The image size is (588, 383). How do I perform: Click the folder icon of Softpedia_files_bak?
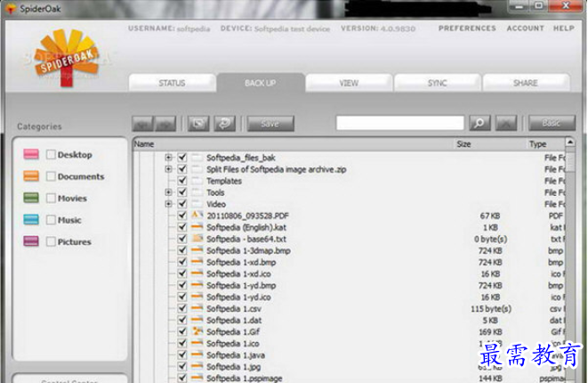197,158
